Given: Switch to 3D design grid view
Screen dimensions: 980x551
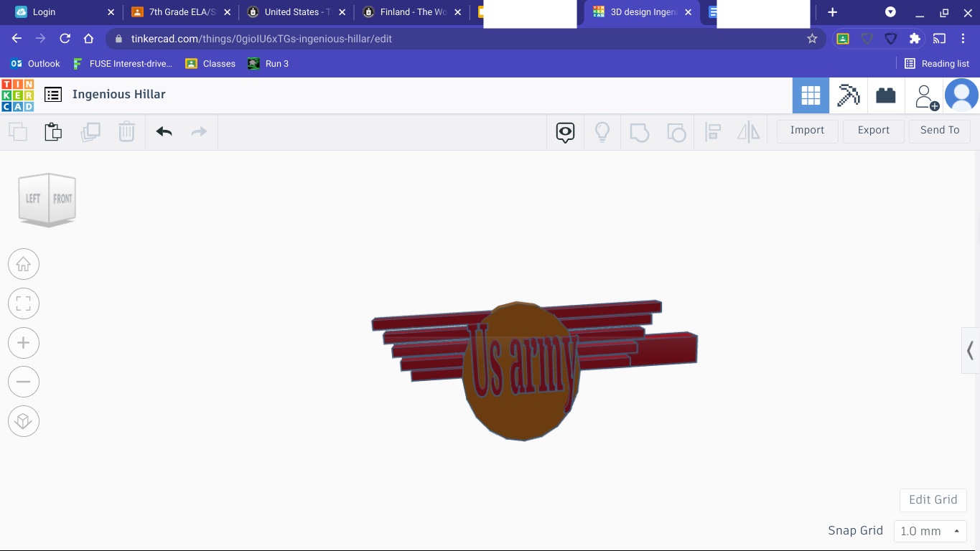Looking at the screenshot, I should coord(811,95).
